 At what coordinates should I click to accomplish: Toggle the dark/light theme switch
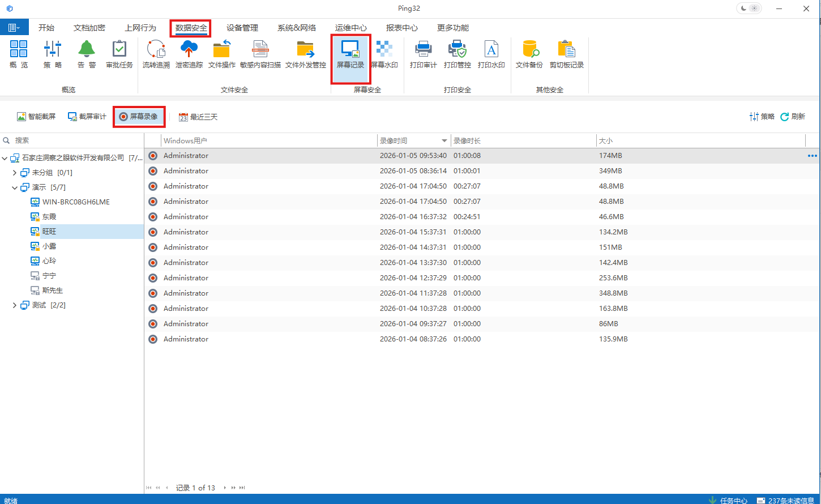pos(749,8)
